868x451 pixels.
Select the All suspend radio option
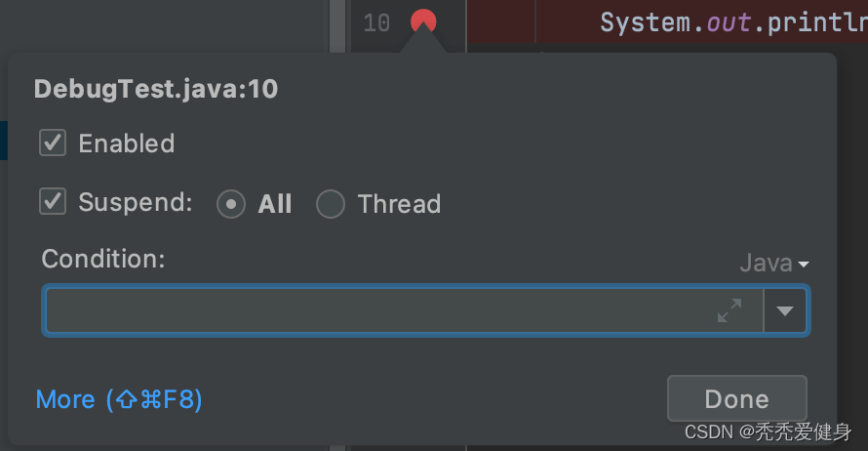pos(231,204)
